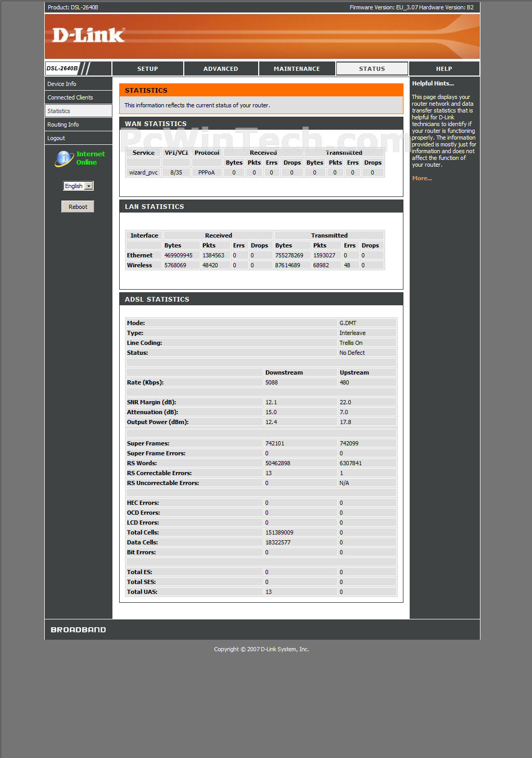Expand the English language dropdown
Image resolution: width=532 pixels, height=758 pixels.
(x=78, y=186)
